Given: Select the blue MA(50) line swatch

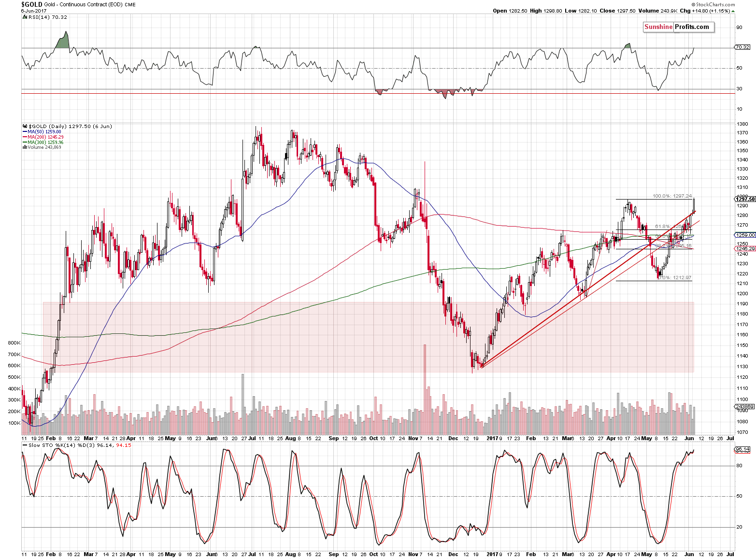Looking at the screenshot, I should (25, 132).
